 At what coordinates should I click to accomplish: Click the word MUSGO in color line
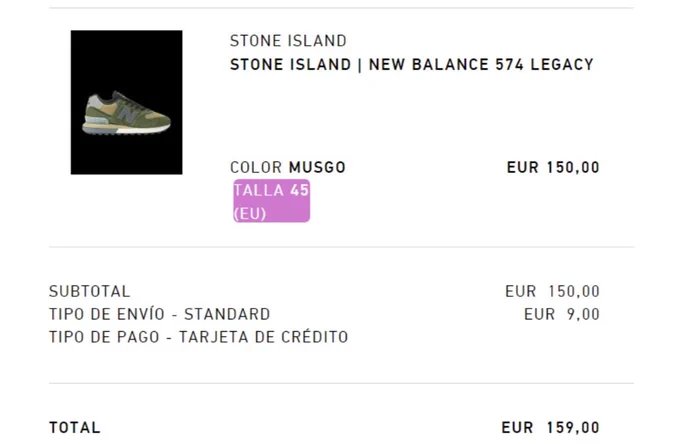[x=317, y=167]
